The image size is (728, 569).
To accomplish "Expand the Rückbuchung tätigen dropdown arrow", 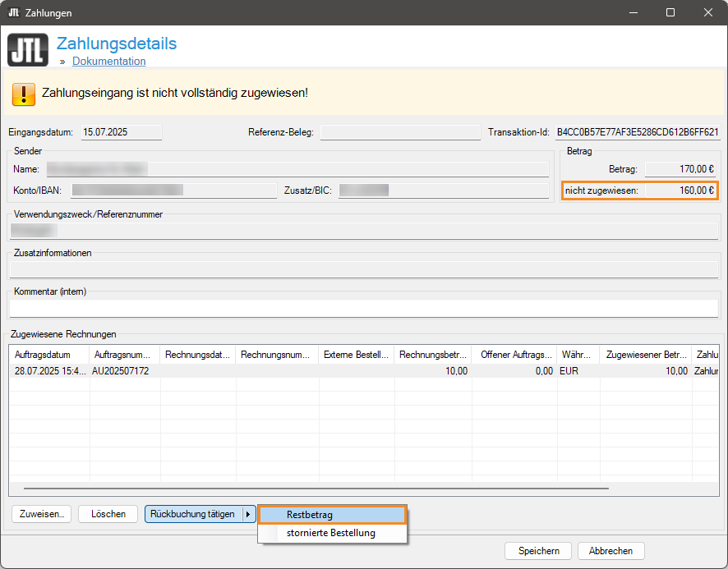I will pyautogui.click(x=247, y=514).
